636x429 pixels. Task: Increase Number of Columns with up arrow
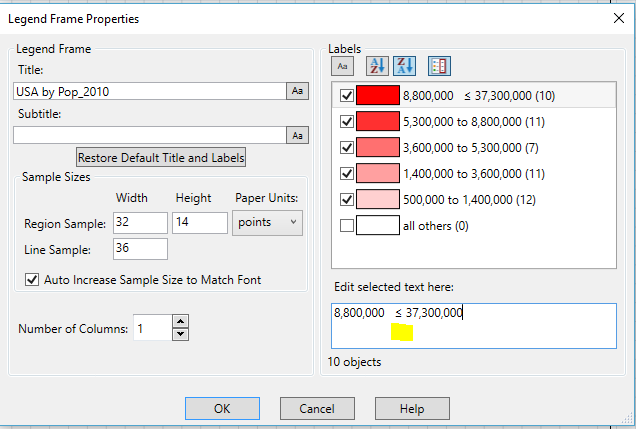180,321
